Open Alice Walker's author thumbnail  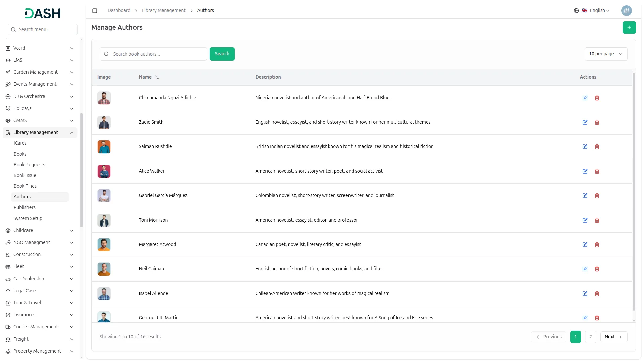click(x=104, y=171)
